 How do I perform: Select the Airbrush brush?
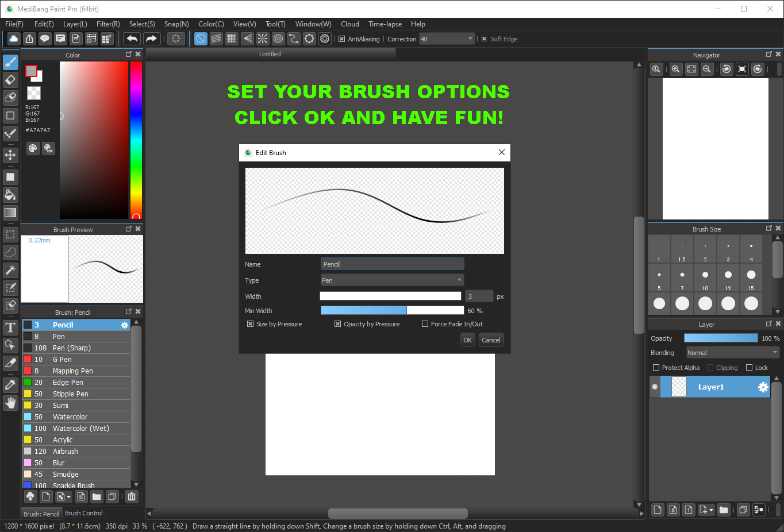(x=76, y=452)
